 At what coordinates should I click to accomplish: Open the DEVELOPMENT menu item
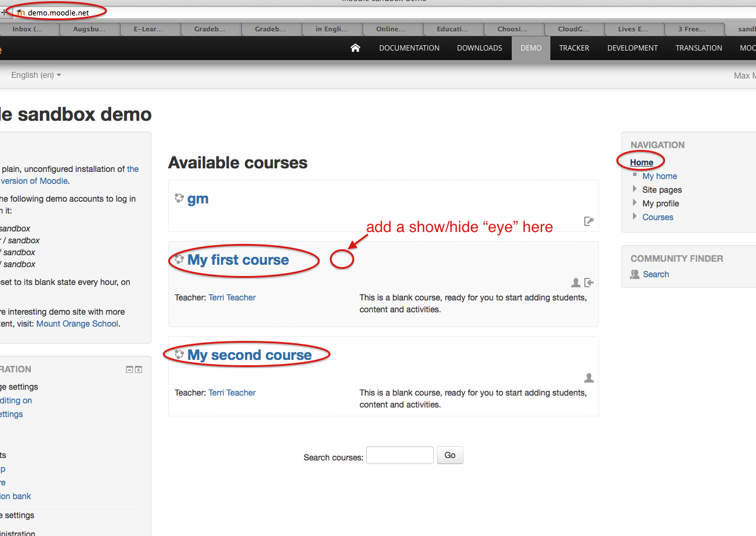tap(632, 48)
